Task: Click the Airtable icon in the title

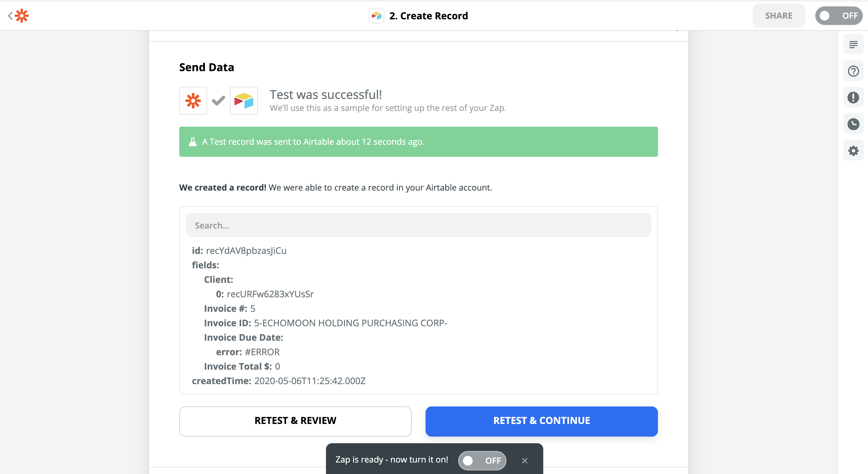Action: click(376, 16)
